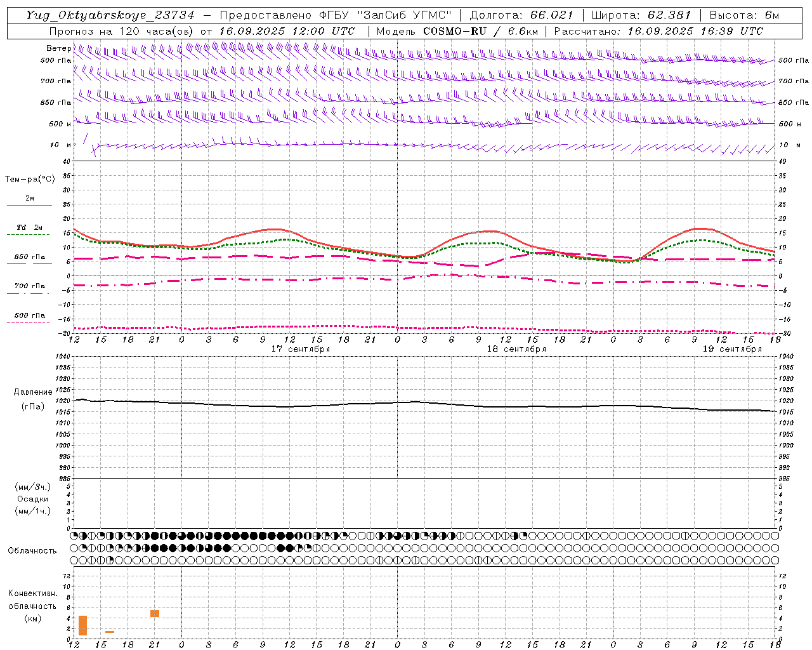The height and width of the screenshot is (650, 812).
Task: Click the 19 сентября date label
Action: [732, 349]
